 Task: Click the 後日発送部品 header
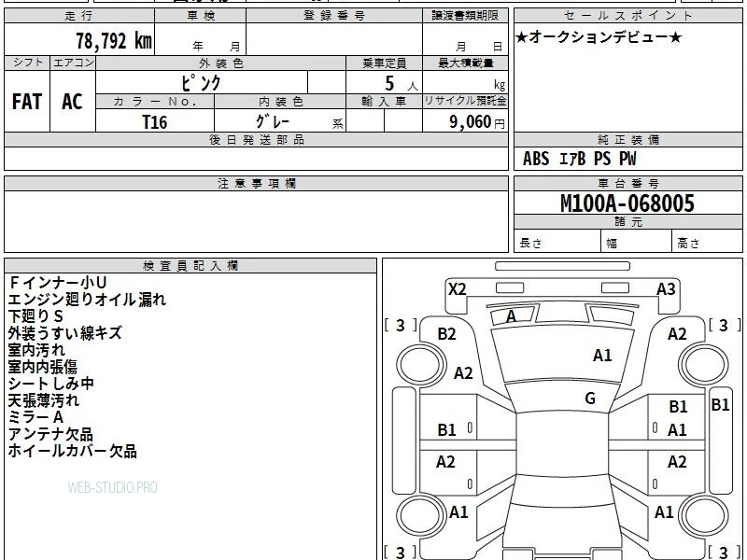click(x=256, y=139)
